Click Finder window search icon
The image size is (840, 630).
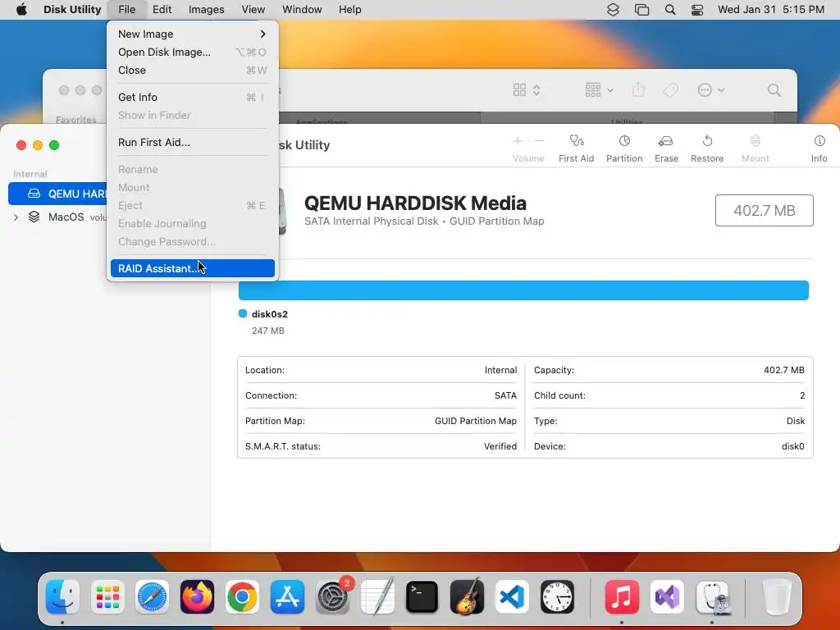[x=774, y=90]
